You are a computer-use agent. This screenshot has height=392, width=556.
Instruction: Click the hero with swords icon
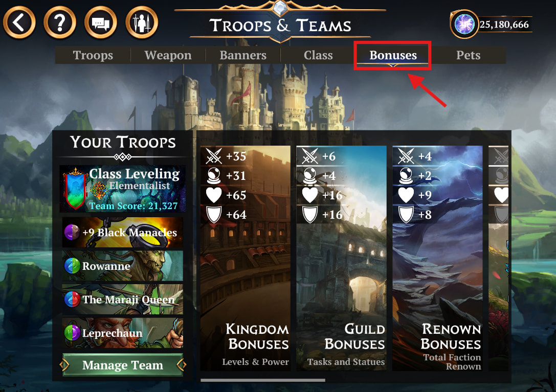tap(142, 22)
